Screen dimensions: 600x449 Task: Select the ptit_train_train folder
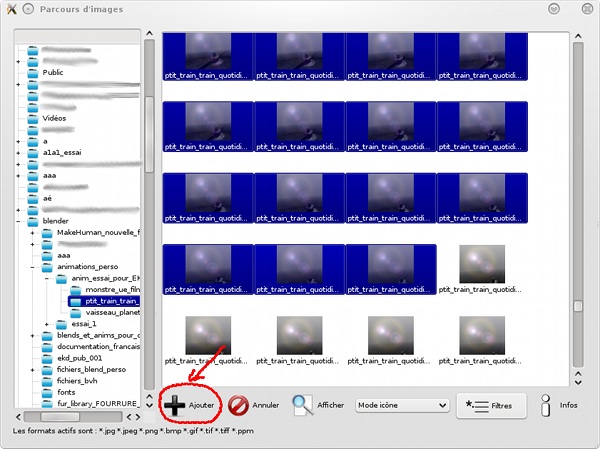tap(112, 301)
